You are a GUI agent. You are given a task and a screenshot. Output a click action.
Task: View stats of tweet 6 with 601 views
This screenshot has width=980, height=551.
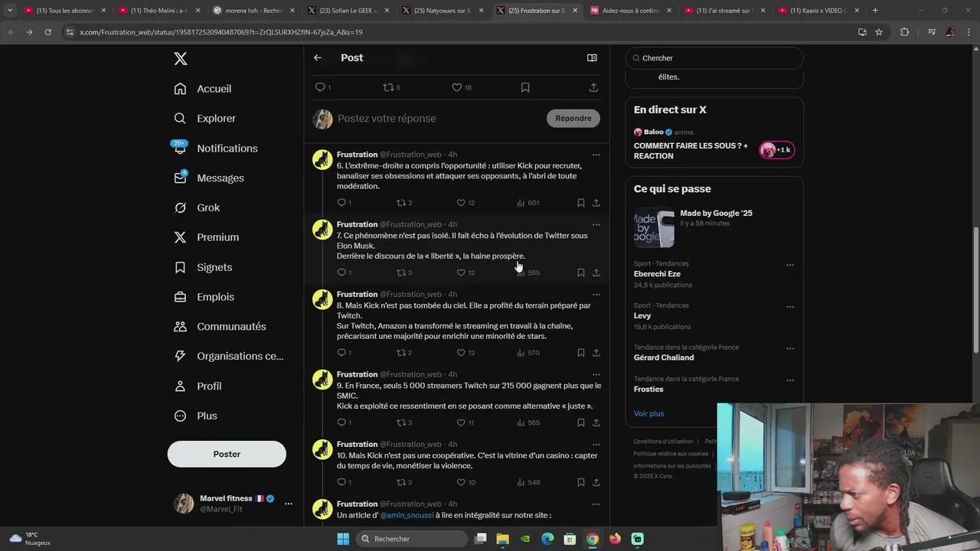[528, 203]
